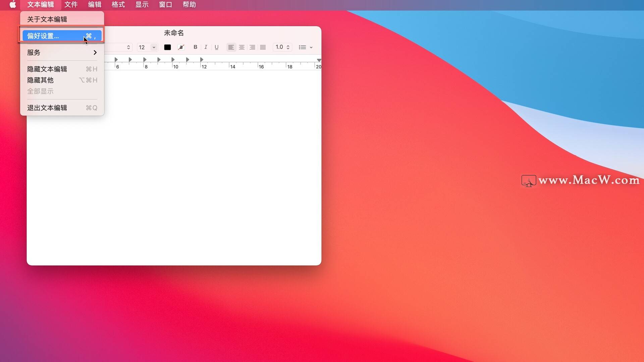Open the text background color picker
The height and width of the screenshot is (362, 644).
click(x=181, y=47)
